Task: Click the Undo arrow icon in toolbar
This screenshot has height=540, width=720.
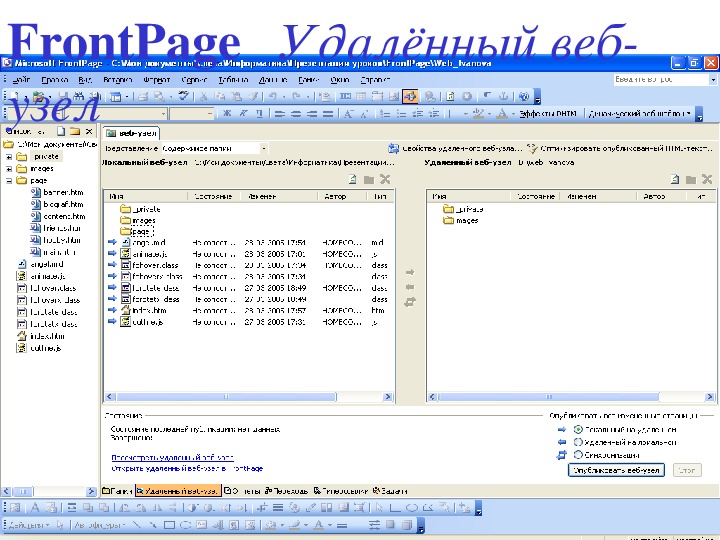Action: pos(273,96)
